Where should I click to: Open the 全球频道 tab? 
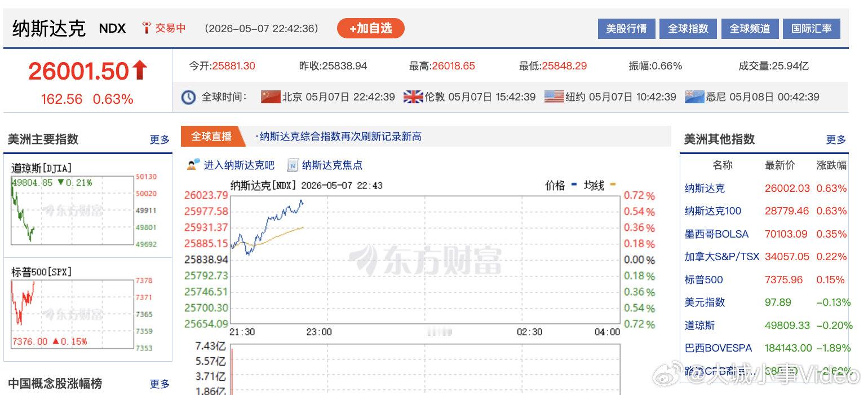[750, 28]
